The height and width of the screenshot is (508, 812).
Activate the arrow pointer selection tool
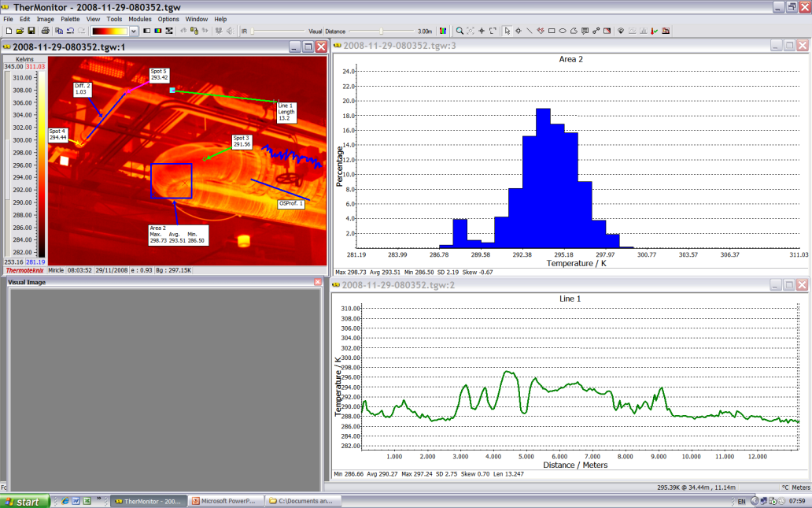(x=507, y=31)
